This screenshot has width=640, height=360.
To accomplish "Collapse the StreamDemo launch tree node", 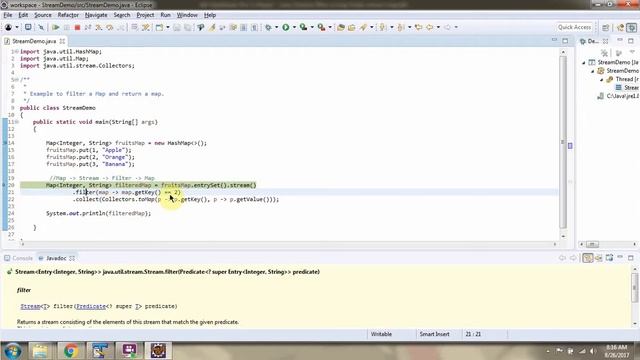I will (584, 62).
